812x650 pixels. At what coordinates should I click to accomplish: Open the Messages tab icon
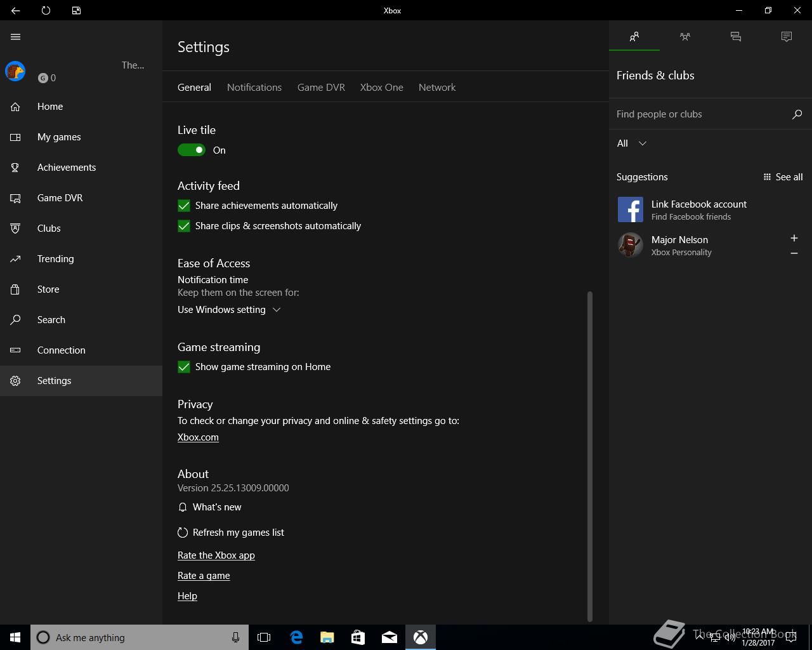[736, 37]
